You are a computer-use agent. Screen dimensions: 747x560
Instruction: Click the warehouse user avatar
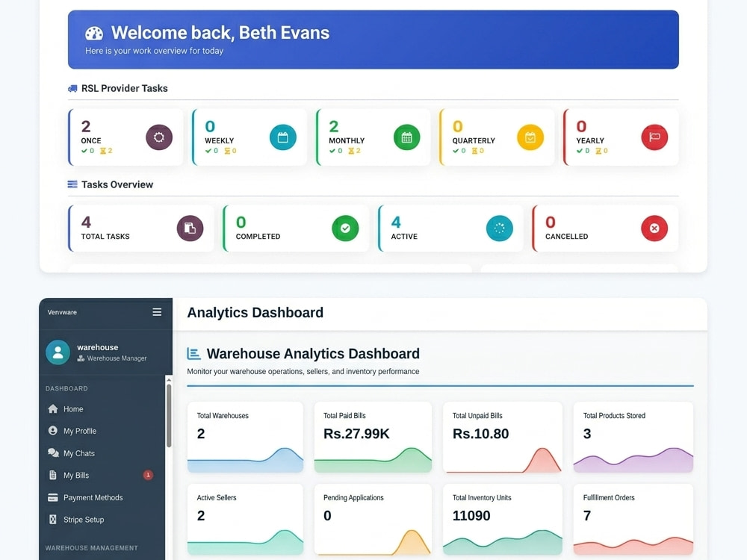(58, 352)
